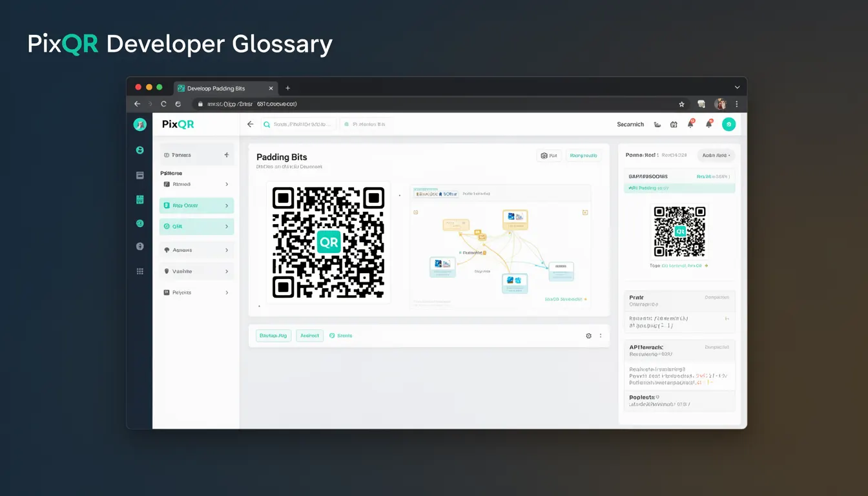Click the green outlined button beside the heading
This screenshot has height=496, width=868.
[583, 156]
